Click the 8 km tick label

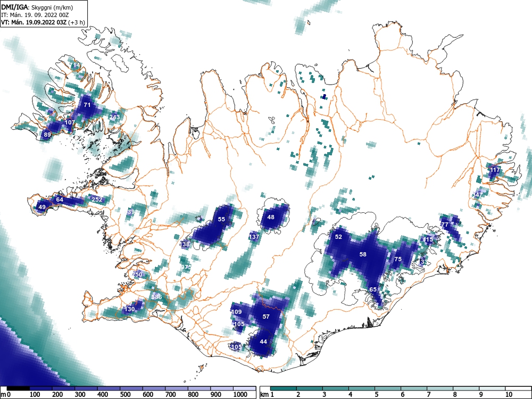[x=455, y=395]
